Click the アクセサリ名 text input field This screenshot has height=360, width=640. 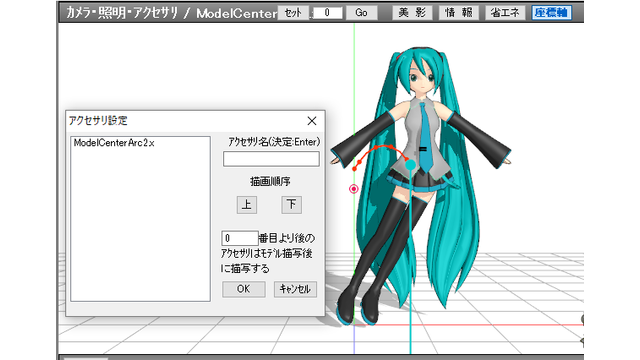(271, 159)
